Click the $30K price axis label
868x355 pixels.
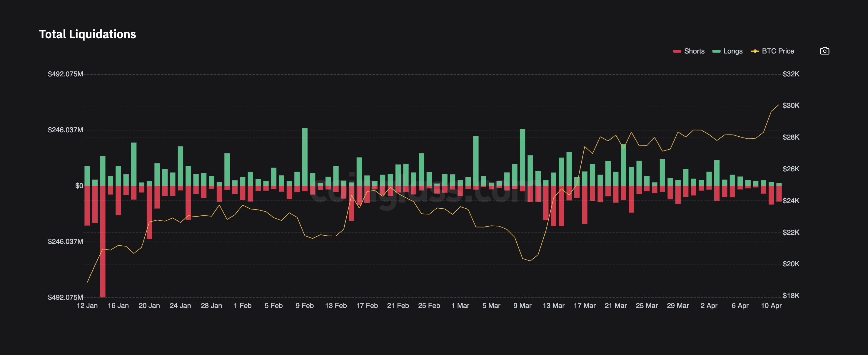[x=791, y=106]
